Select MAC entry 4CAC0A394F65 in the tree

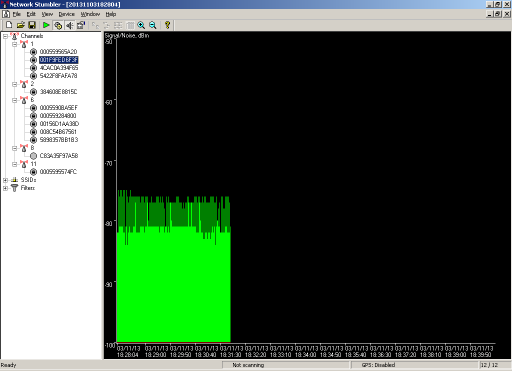(59, 68)
